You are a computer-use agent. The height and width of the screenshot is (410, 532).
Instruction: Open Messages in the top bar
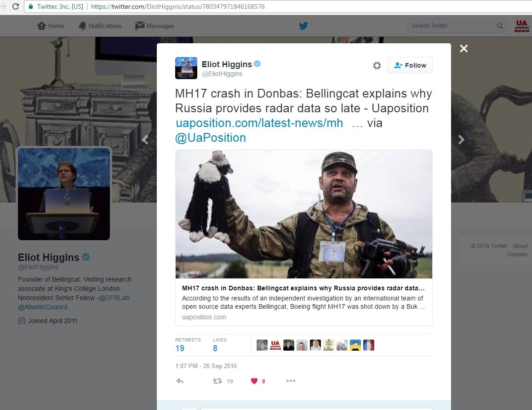pos(154,26)
